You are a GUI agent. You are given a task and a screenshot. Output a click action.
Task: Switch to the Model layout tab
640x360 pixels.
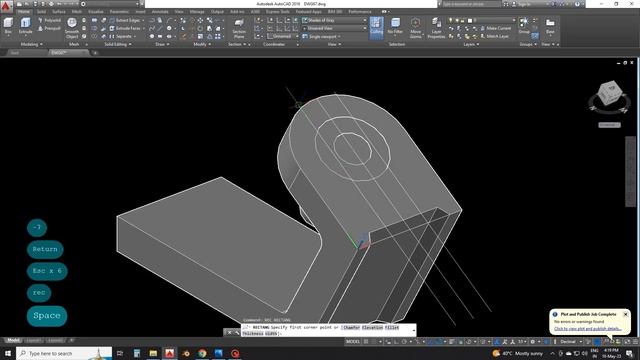(x=13, y=340)
